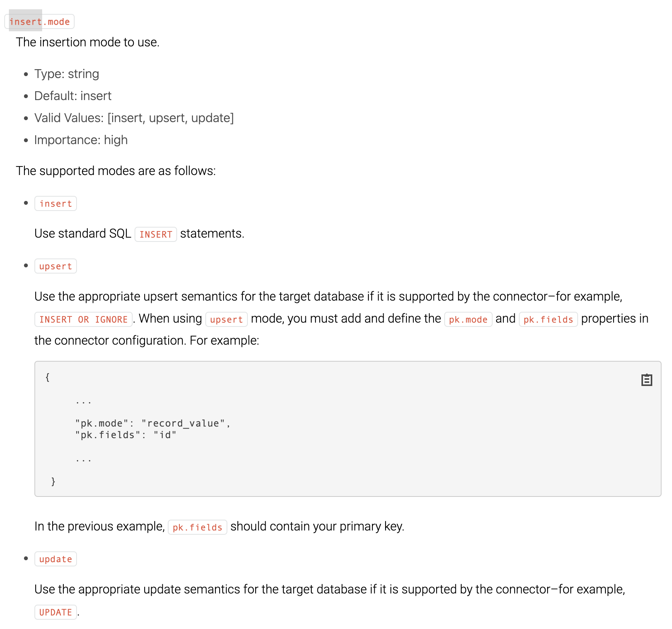Select the insert mode code label

pos(56,204)
